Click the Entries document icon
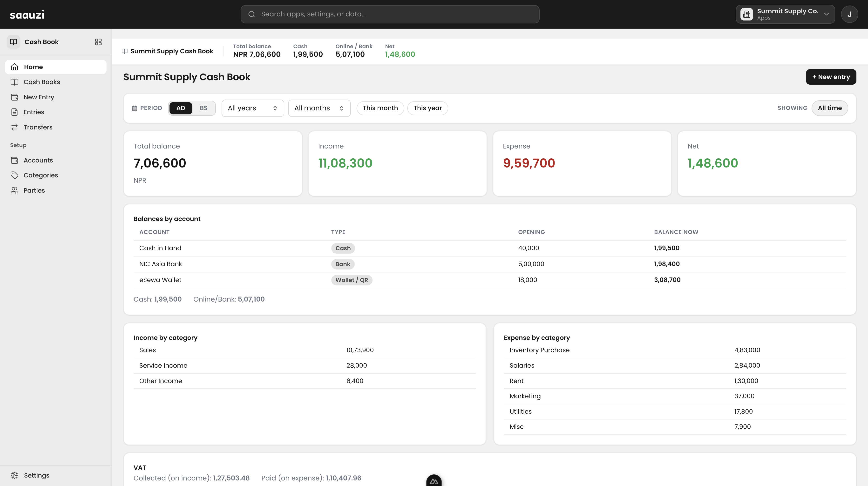This screenshot has width=868, height=486. tap(14, 112)
